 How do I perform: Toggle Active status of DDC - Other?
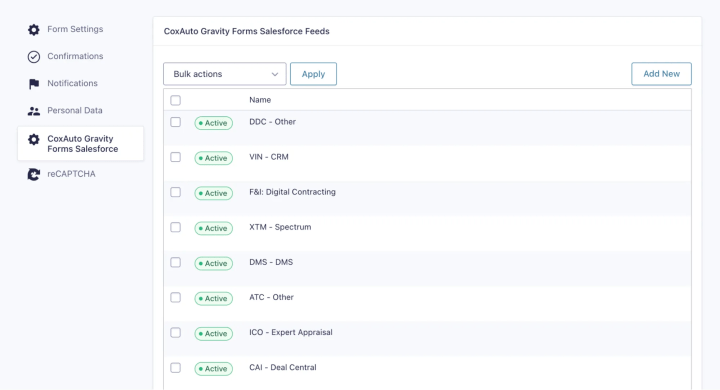click(214, 123)
